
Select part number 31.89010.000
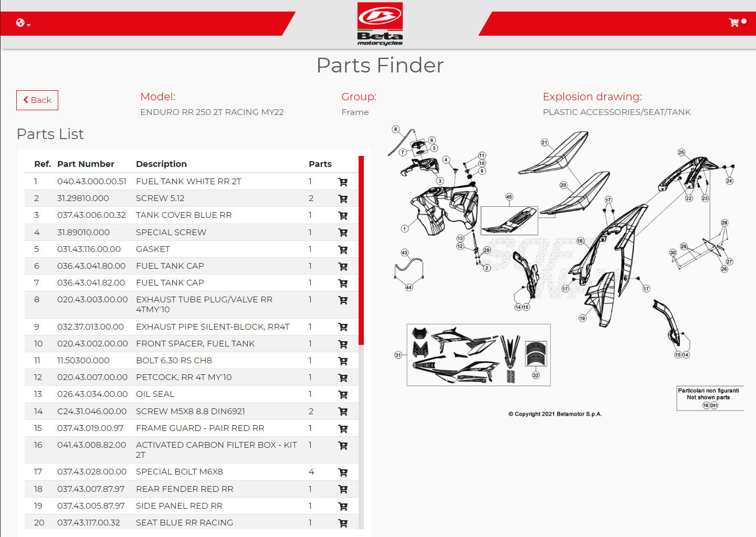(x=83, y=233)
